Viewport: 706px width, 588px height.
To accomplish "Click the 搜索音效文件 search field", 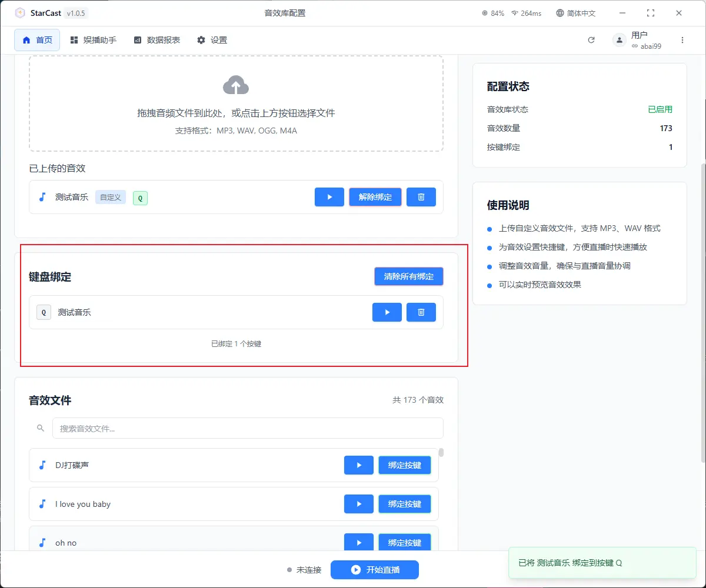I will (247, 429).
